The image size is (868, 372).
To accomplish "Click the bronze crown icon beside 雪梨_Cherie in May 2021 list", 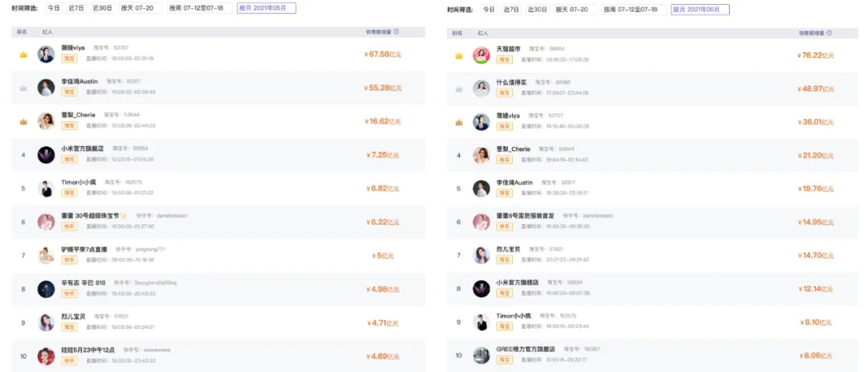I will 23,121.
